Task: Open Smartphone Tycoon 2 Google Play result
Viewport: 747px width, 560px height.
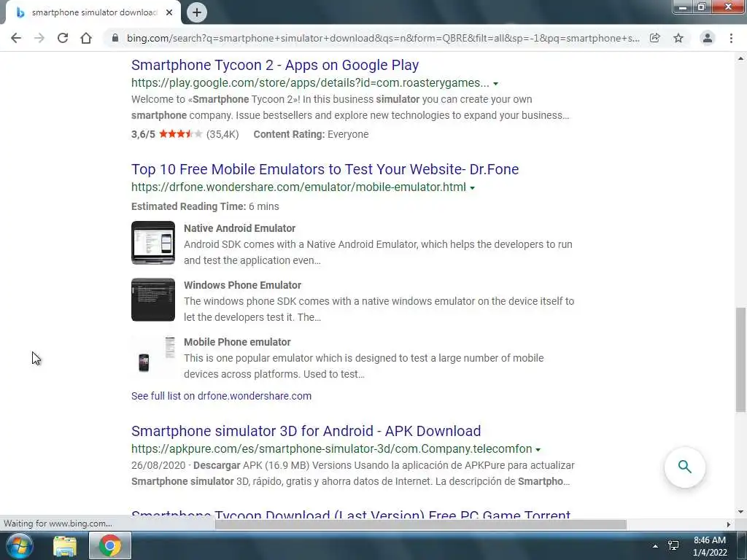Action: [x=275, y=65]
